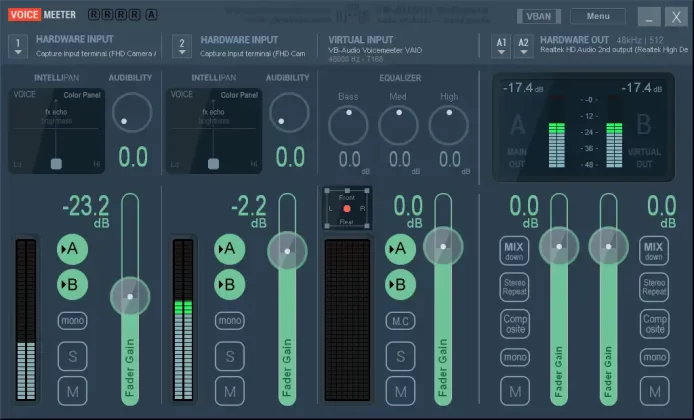
Task: Mute bus B output
Action: 654,391
